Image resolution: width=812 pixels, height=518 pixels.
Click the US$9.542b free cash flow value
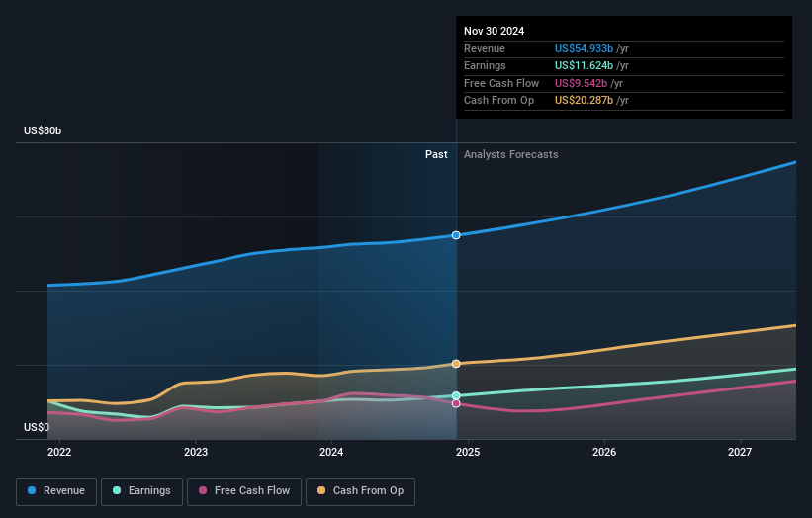tap(581, 83)
